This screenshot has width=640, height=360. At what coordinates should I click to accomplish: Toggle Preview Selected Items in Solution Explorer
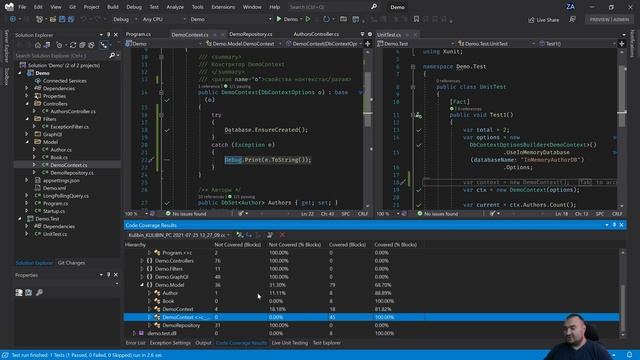(104, 45)
